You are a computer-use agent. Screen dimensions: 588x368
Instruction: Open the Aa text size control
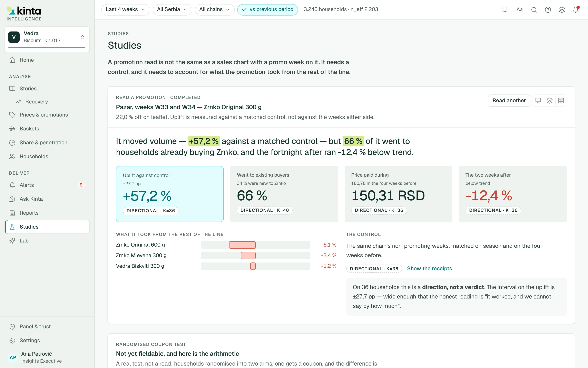pyautogui.click(x=519, y=9)
